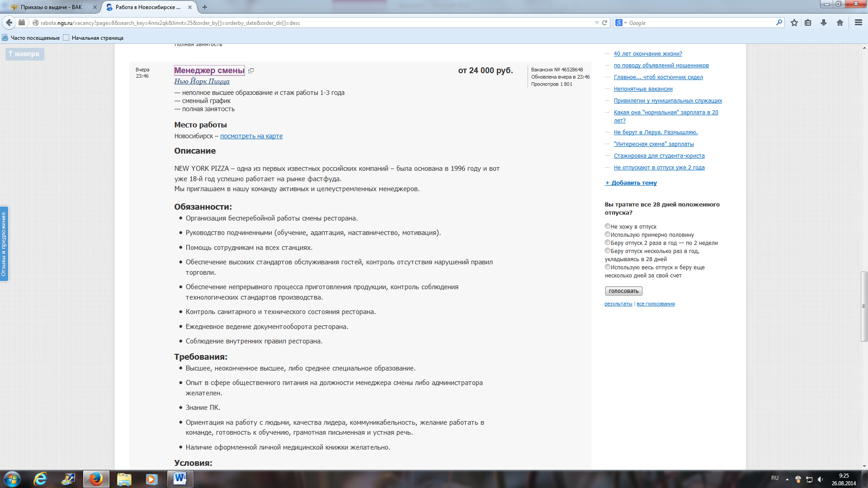
Task: Open the downloads arrow icon
Action: coord(824,23)
